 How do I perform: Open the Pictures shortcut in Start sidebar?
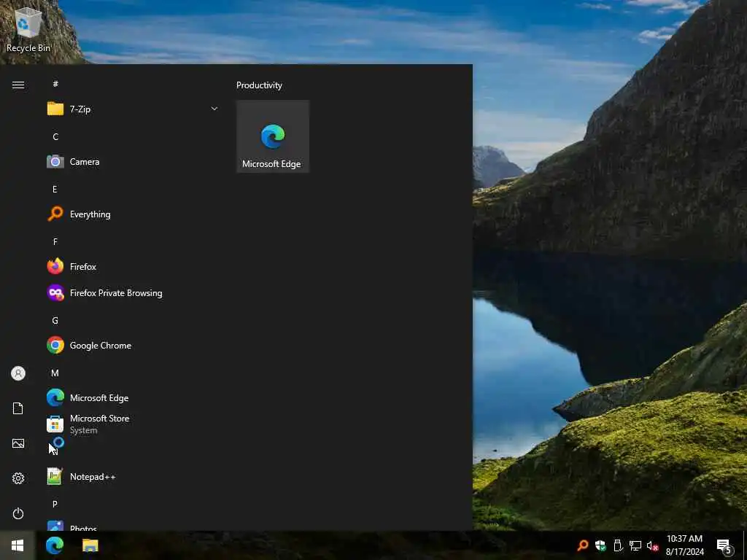click(x=18, y=443)
